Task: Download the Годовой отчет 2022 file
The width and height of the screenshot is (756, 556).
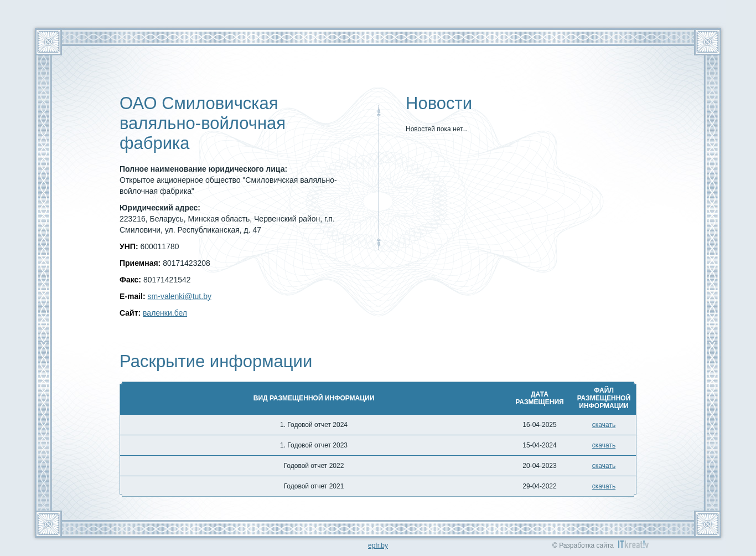Action: (x=603, y=466)
